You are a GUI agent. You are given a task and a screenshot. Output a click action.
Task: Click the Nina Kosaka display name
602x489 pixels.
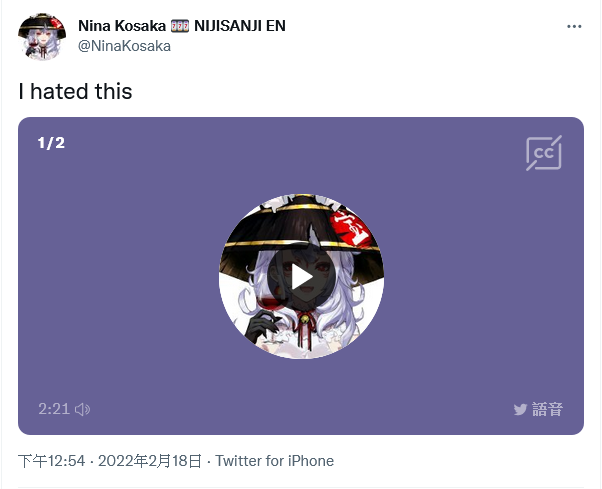122,26
